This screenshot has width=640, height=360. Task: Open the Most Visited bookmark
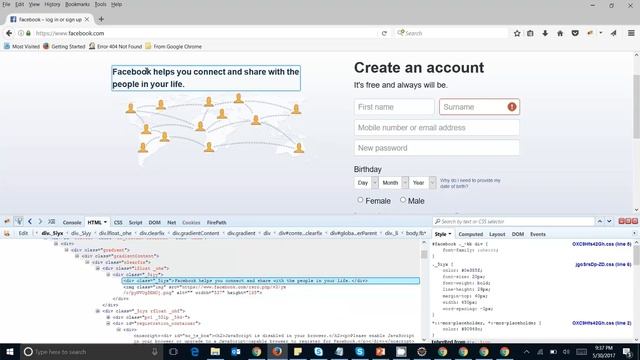[x=22, y=47]
